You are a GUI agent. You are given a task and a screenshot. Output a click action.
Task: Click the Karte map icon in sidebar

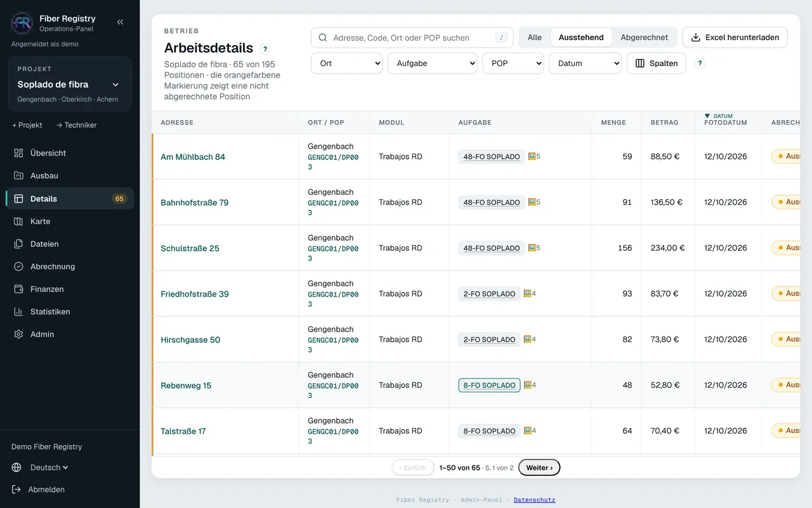pos(18,222)
